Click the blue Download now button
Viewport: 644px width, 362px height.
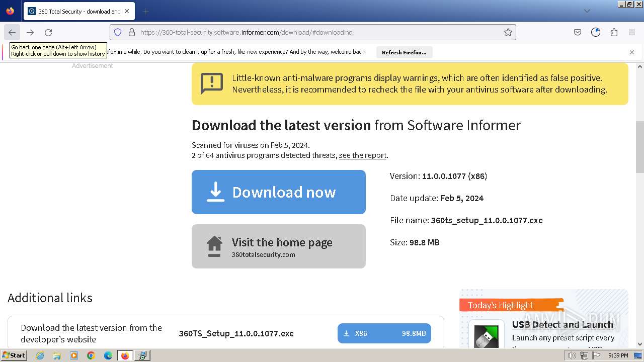pyautogui.click(x=279, y=192)
